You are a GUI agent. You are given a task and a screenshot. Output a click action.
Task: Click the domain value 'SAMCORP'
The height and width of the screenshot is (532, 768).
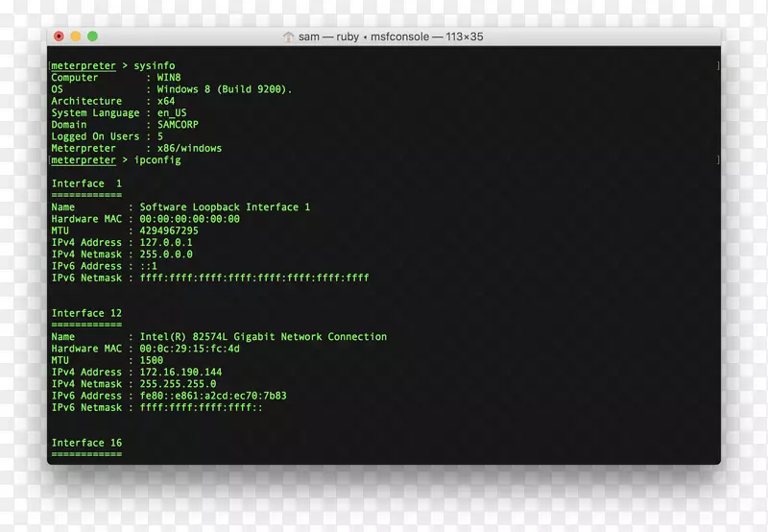(x=178, y=125)
